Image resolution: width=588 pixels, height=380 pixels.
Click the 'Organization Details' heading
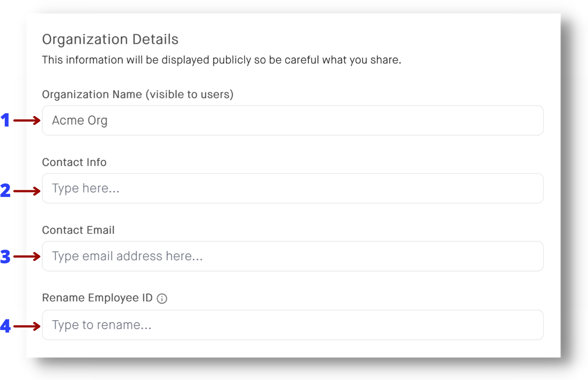tap(110, 40)
